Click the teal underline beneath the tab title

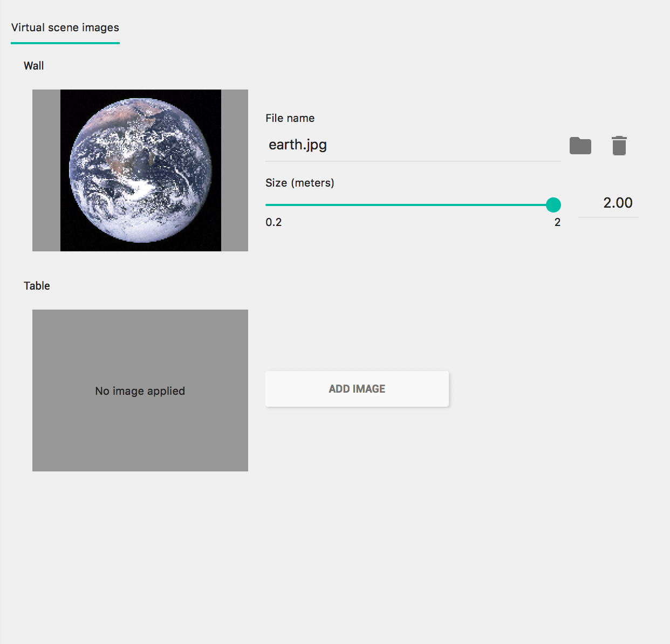pyautogui.click(x=65, y=43)
